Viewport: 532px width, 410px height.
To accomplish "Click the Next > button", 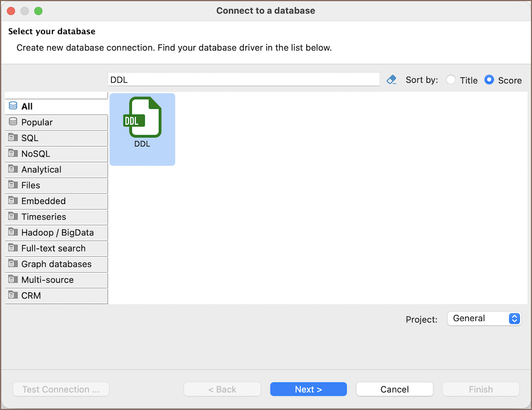I will 308,389.
